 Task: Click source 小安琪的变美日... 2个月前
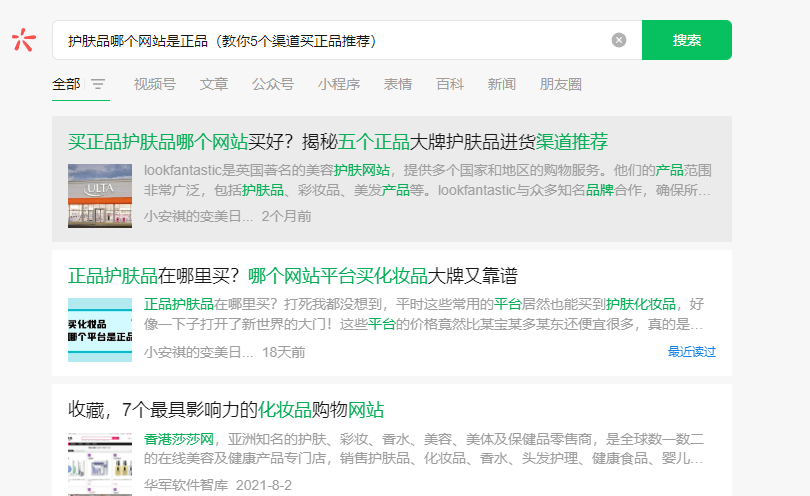click(227, 216)
